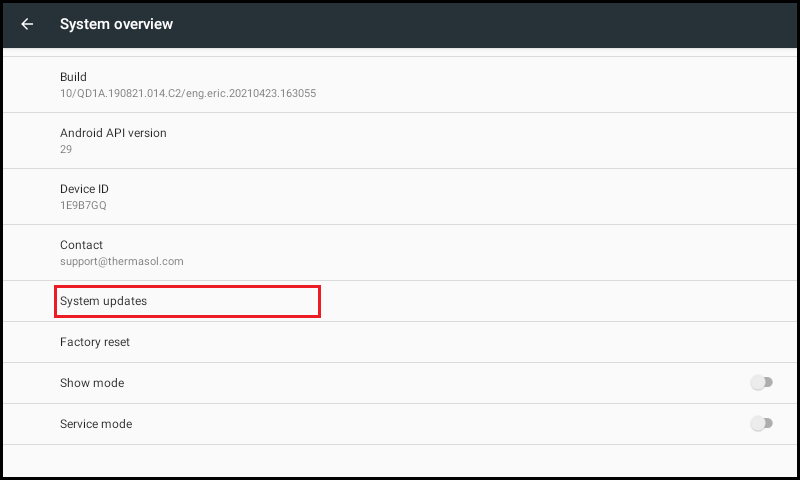Open the Contact entry

pos(400,253)
